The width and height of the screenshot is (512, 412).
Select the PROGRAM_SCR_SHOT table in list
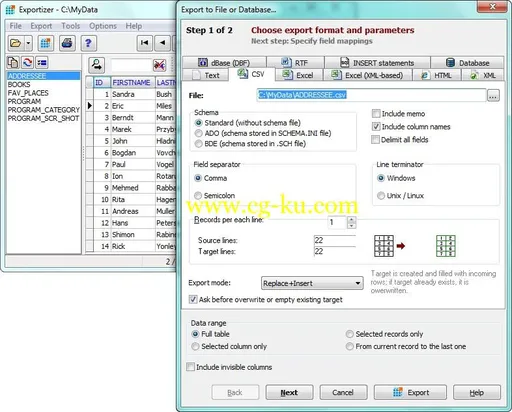pos(44,118)
